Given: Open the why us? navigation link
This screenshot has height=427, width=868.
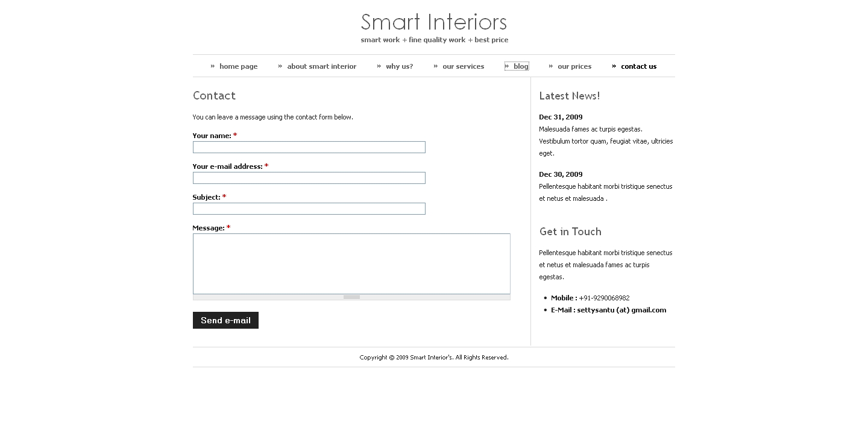Looking at the screenshot, I should (x=399, y=66).
